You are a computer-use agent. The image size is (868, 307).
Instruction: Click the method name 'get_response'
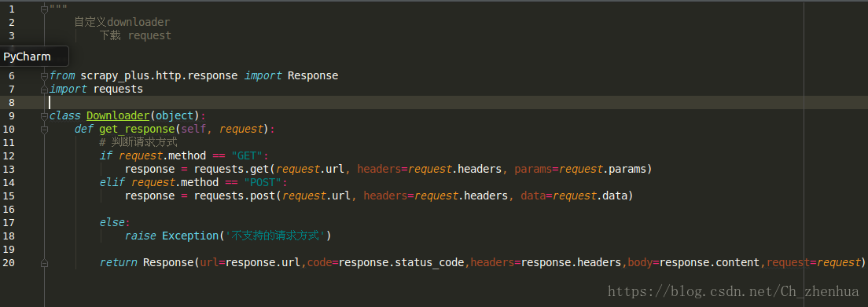[137, 129]
